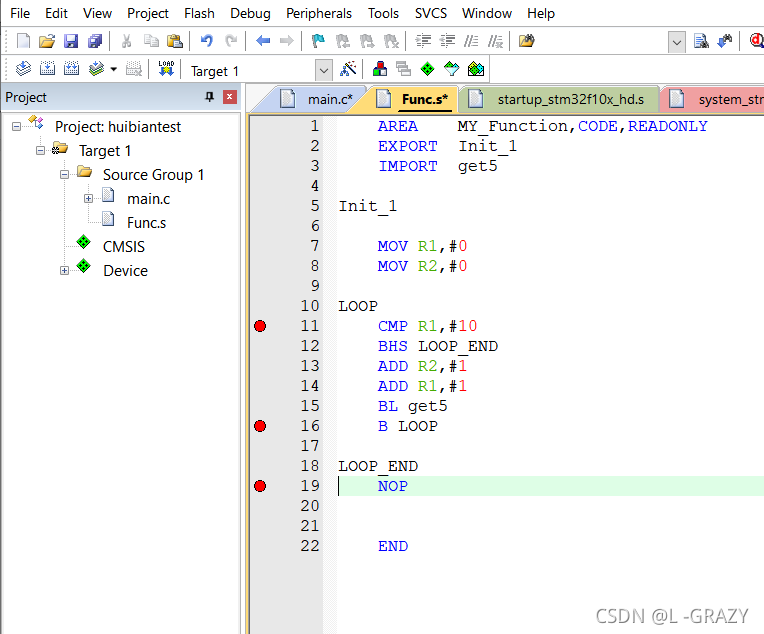
Task: Redo icon in toolbar
Action: point(231,41)
